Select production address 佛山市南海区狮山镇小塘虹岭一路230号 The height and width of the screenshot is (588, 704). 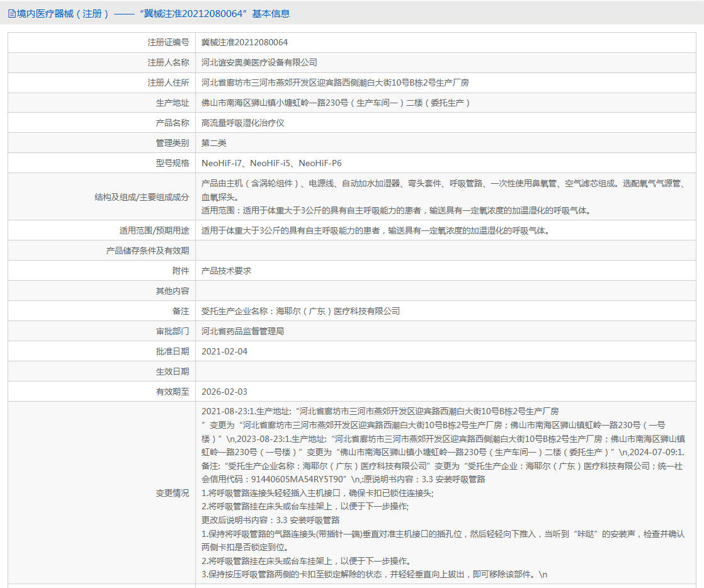coord(336,103)
